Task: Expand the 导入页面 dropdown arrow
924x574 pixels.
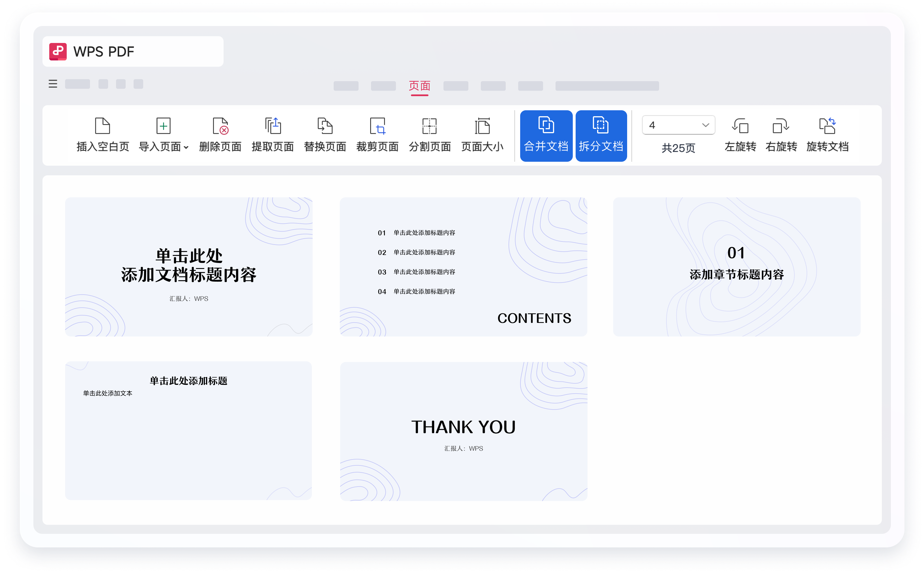Action: [186, 148]
